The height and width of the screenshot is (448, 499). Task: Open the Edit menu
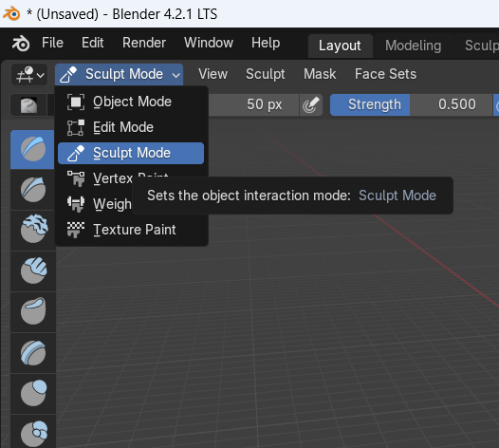92,43
